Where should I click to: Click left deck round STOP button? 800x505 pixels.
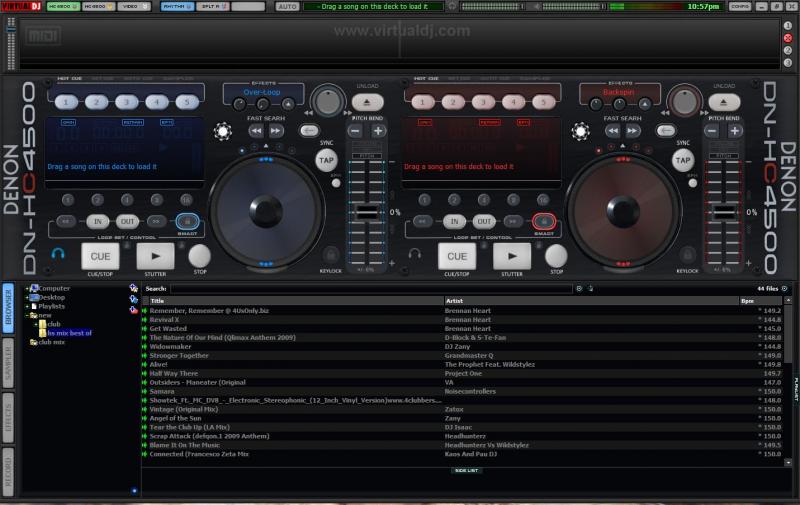(x=199, y=256)
